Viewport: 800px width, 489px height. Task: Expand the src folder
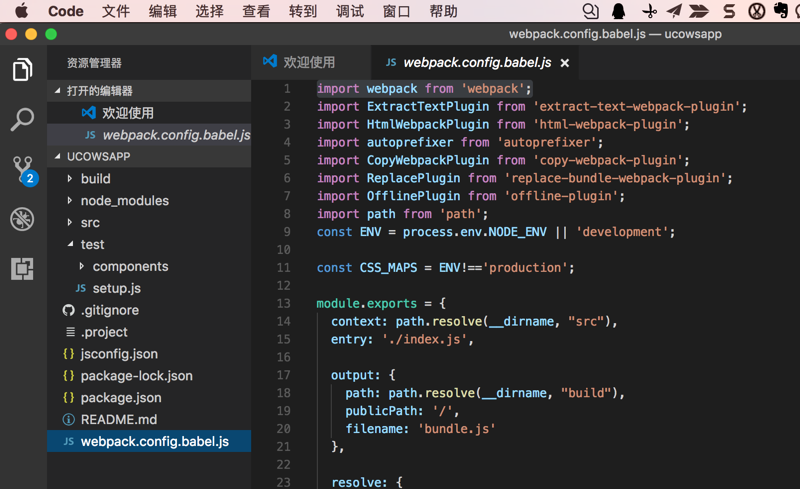pos(70,223)
